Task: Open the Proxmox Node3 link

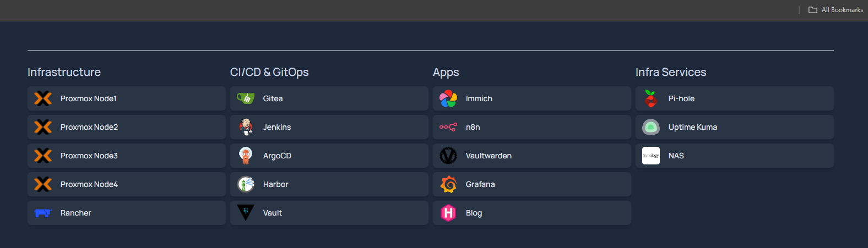Action: [127, 156]
